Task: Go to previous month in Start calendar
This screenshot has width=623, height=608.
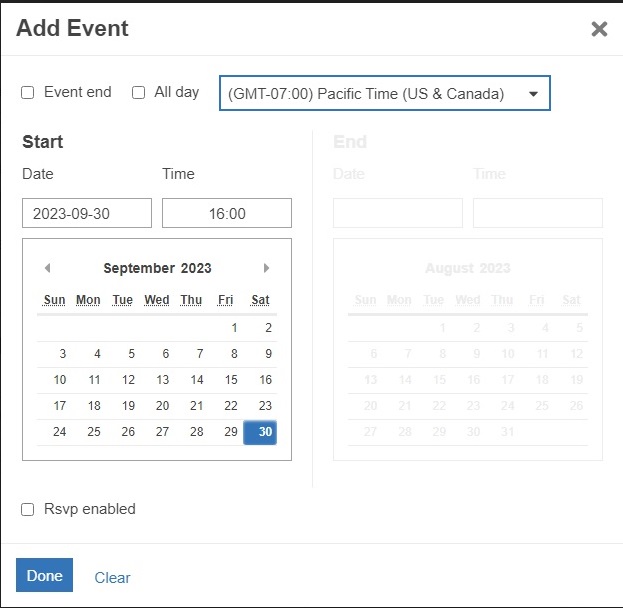Action: 47,268
